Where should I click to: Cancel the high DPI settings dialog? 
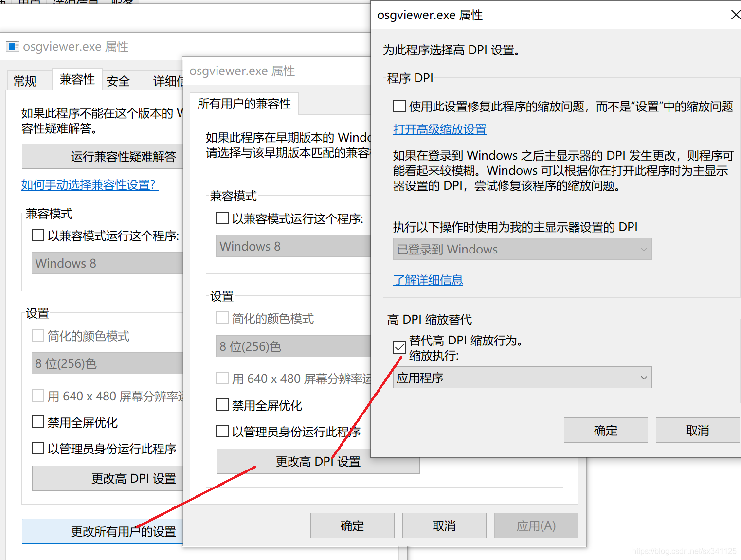click(698, 430)
